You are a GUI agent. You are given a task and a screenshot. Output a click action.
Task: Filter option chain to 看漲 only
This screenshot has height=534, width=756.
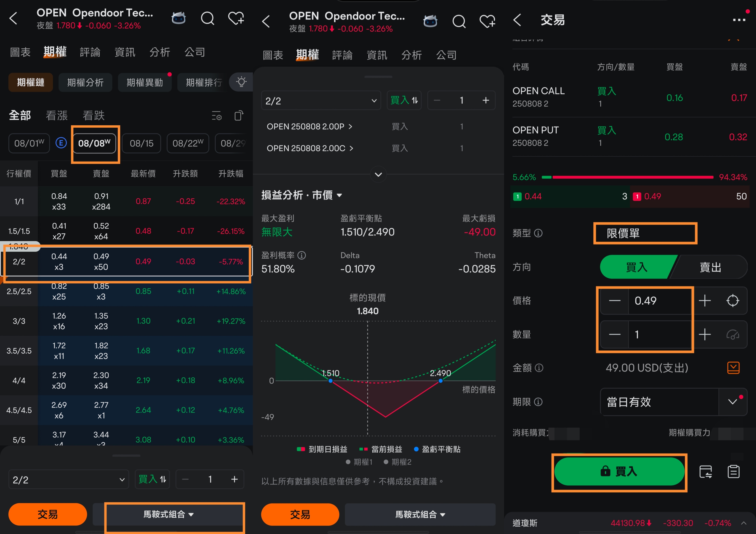57,116
